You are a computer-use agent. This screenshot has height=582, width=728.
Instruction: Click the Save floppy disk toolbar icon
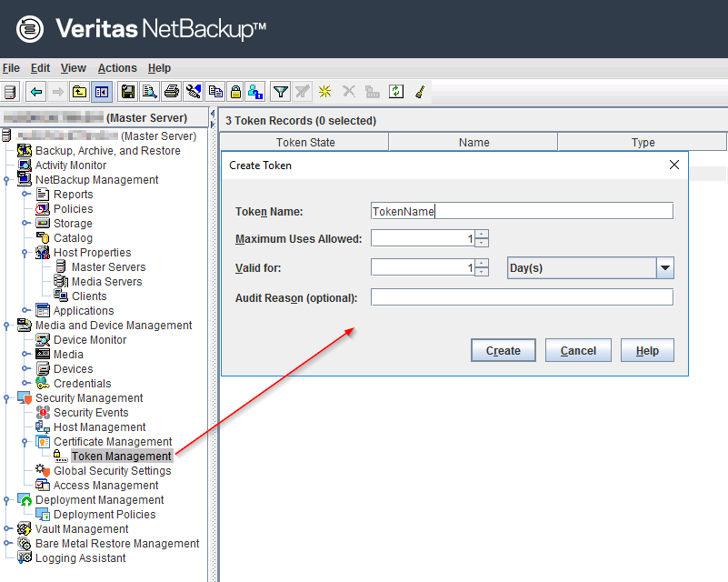click(x=128, y=92)
